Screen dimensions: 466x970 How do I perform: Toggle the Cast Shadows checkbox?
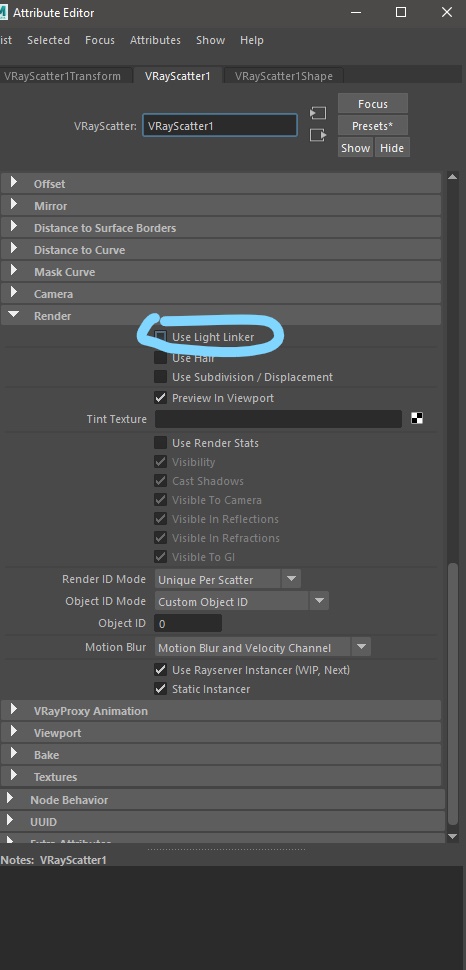click(x=160, y=481)
